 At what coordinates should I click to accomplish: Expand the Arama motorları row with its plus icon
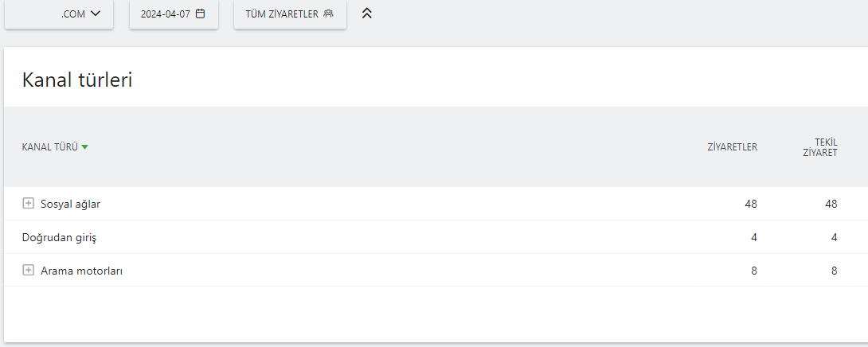tap(28, 270)
